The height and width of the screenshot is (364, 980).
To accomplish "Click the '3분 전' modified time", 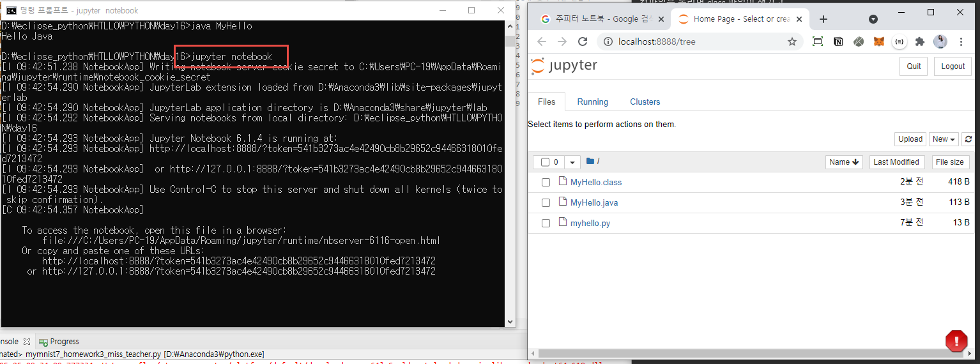I will click(x=912, y=202).
